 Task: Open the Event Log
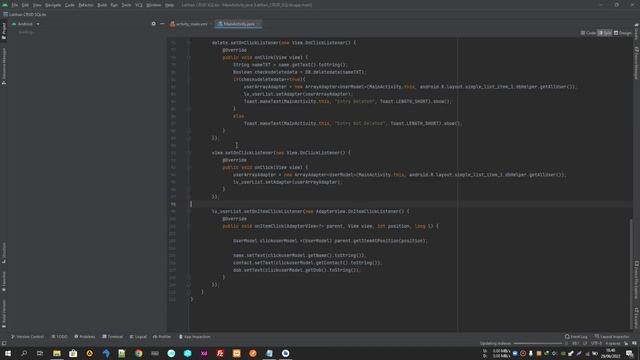click(576, 337)
